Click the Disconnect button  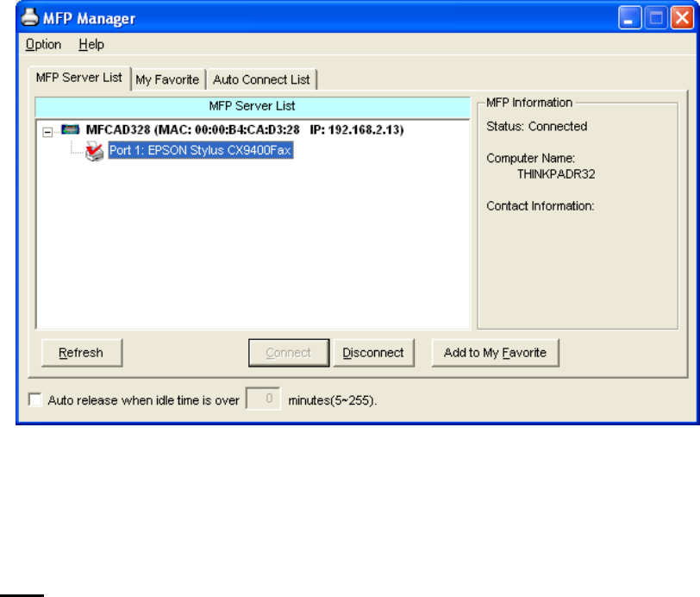click(x=373, y=353)
